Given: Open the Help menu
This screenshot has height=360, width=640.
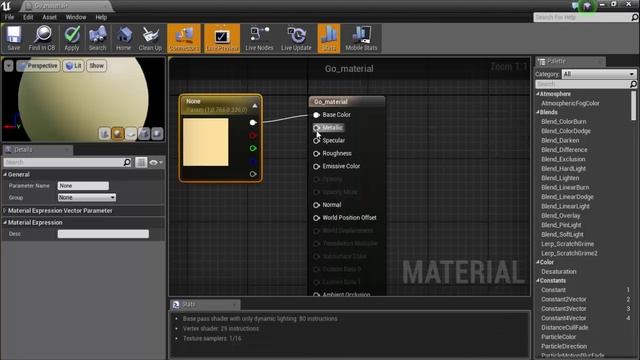Looking at the screenshot, I should pos(101,17).
